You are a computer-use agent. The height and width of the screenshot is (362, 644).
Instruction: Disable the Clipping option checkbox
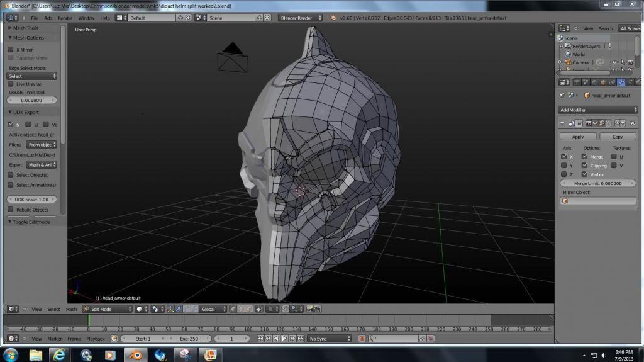pos(584,166)
